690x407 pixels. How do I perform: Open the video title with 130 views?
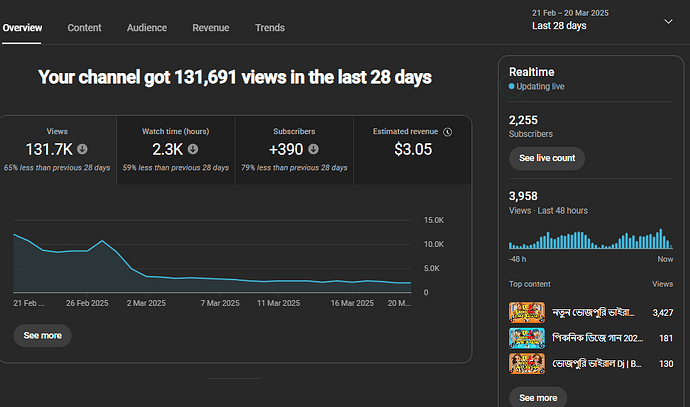[x=594, y=363]
